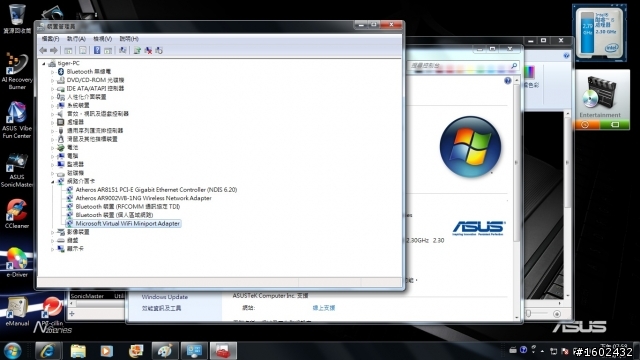This screenshot has width=640, height=360.
Task: Click the AI Recovery Burner desktop icon
Action: click(x=17, y=71)
